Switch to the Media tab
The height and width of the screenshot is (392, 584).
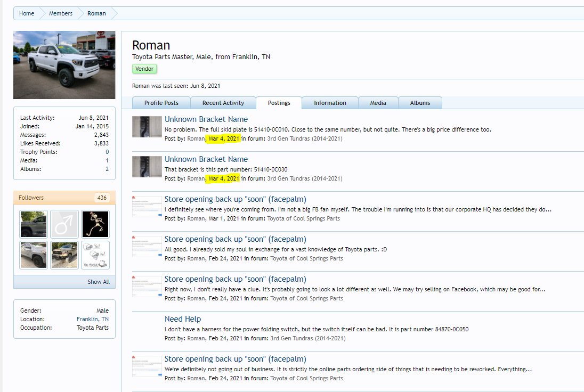[x=378, y=103]
